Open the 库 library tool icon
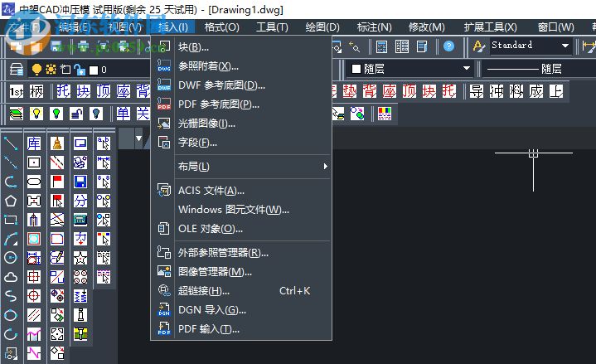596x364 pixels. [x=34, y=143]
